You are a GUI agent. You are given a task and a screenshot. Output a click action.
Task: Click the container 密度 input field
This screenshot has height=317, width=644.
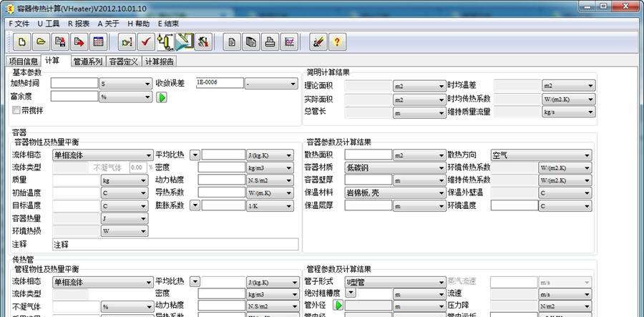click(x=222, y=167)
